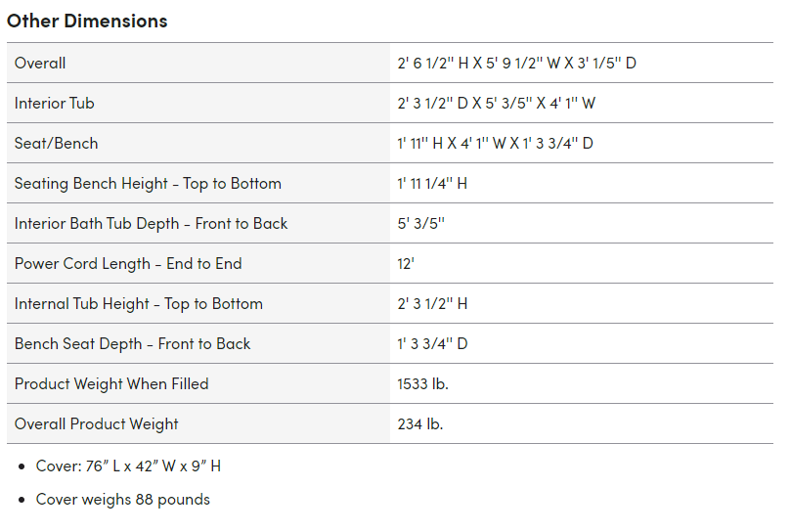This screenshot has height=532, width=791.
Task: Click the Overall dimensions value cell
Action: [517, 64]
